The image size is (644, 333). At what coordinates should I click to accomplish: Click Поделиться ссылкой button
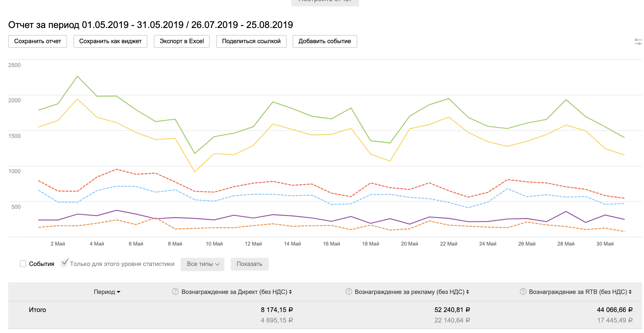pyautogui.click(x=251, y=41)
